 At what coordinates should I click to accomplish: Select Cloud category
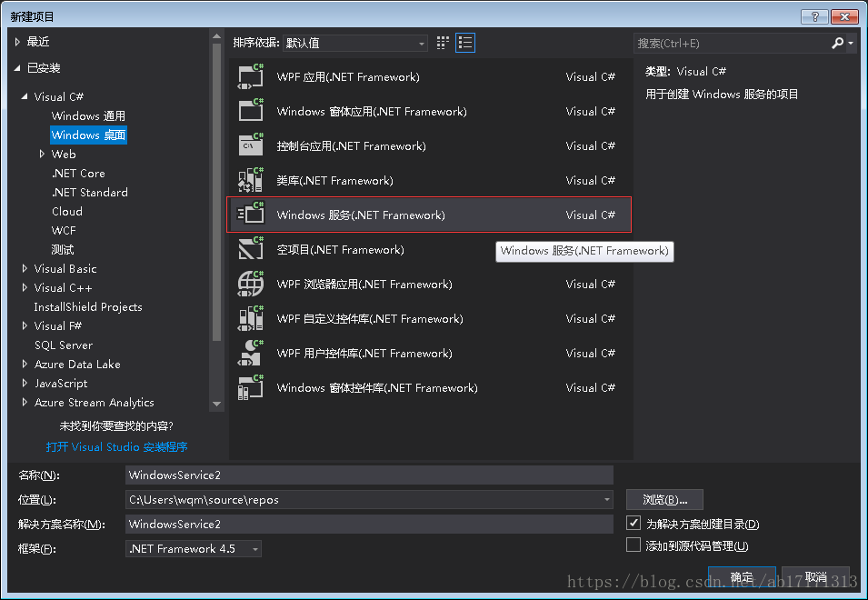67,212
